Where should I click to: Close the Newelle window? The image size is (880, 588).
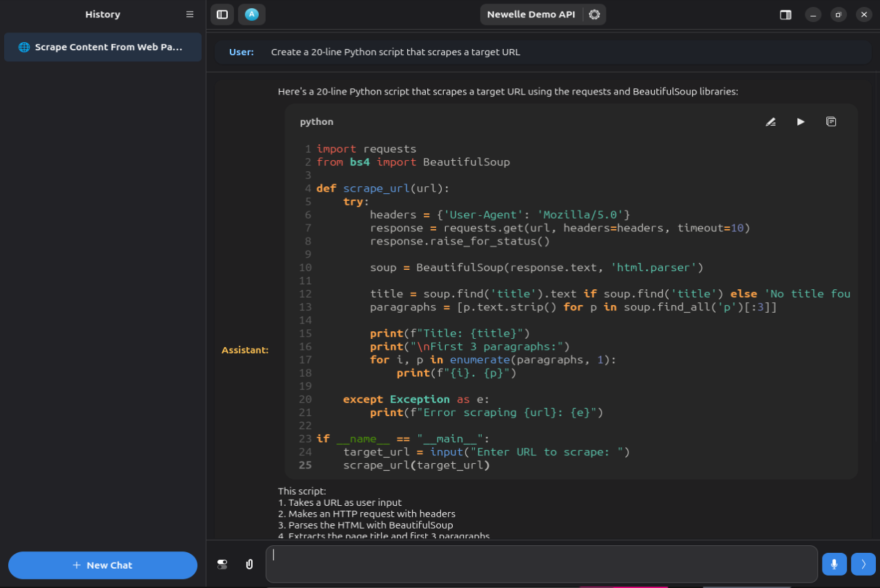click(x=863, y=14)
